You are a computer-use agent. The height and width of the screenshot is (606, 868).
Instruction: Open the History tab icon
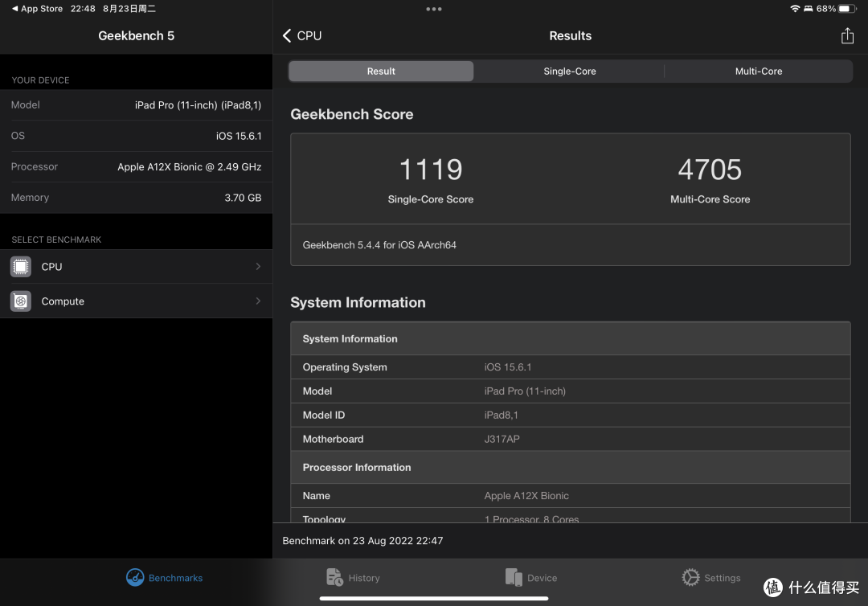tap(334, 577)
